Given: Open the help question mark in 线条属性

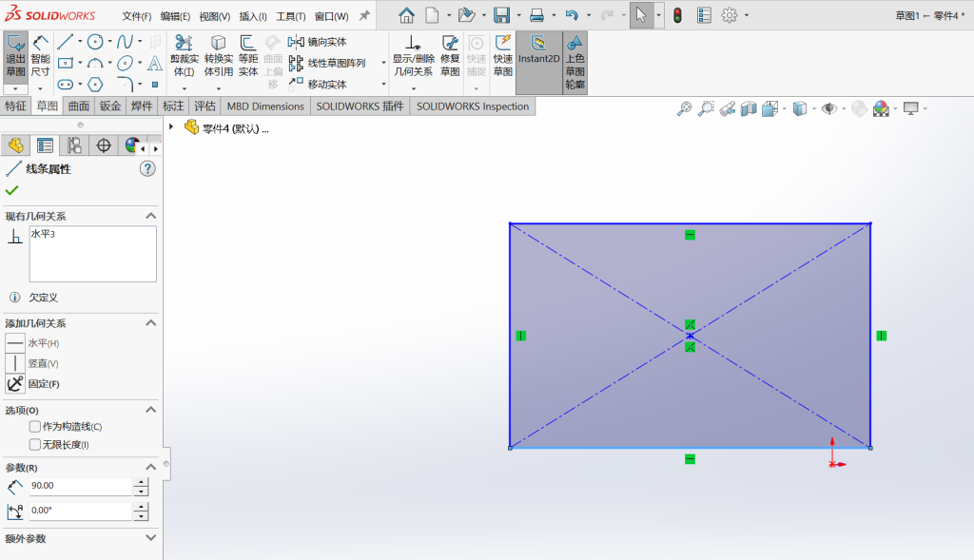Looking at the screenshot, I should tap(147, 169).
